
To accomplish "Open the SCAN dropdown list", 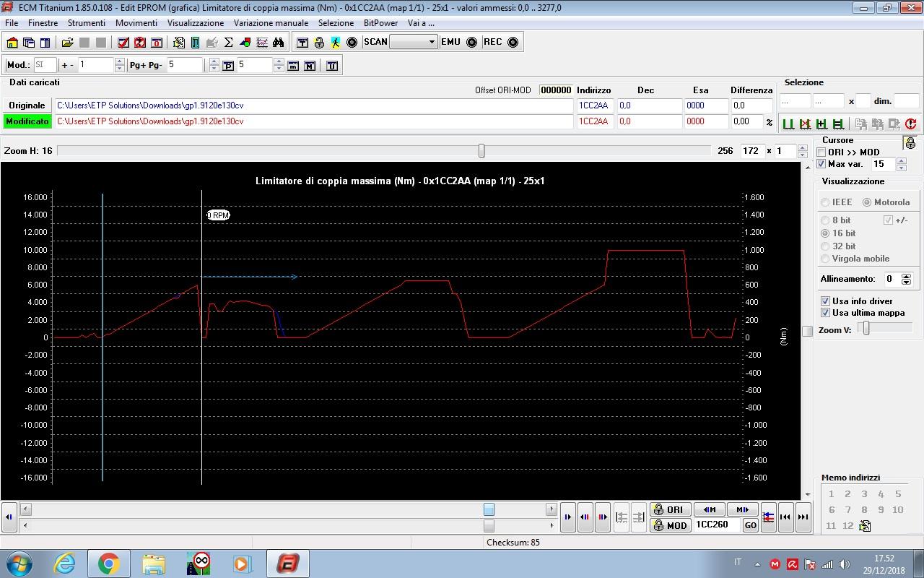I will click(x=432, y=42).
